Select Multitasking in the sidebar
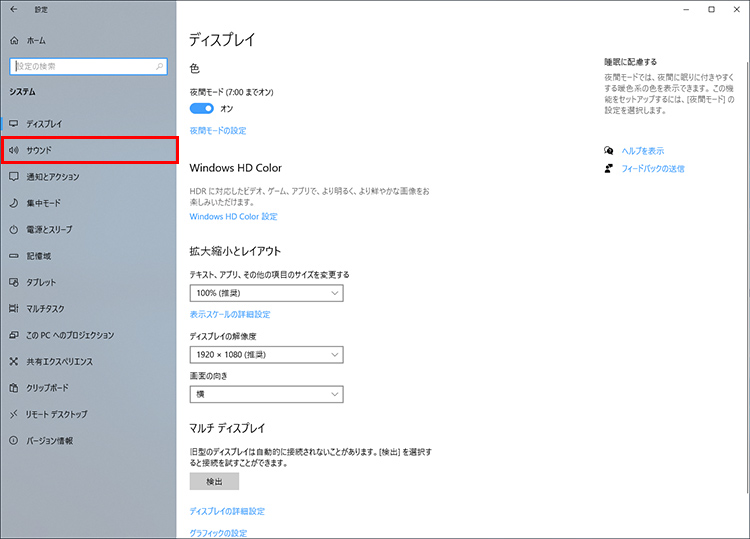The width and height of the screenshot is (750, 539). pos(48,309)
